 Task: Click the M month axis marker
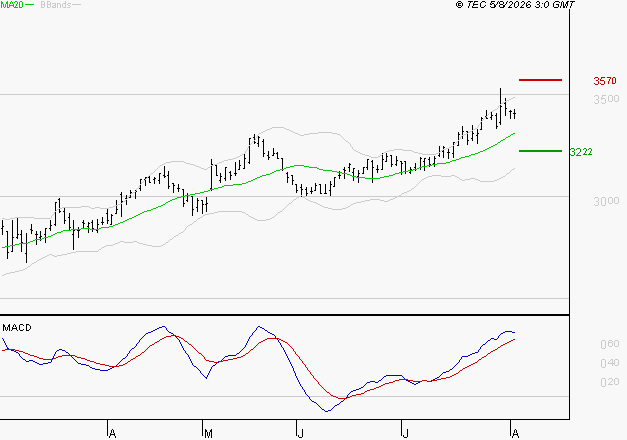208,433
